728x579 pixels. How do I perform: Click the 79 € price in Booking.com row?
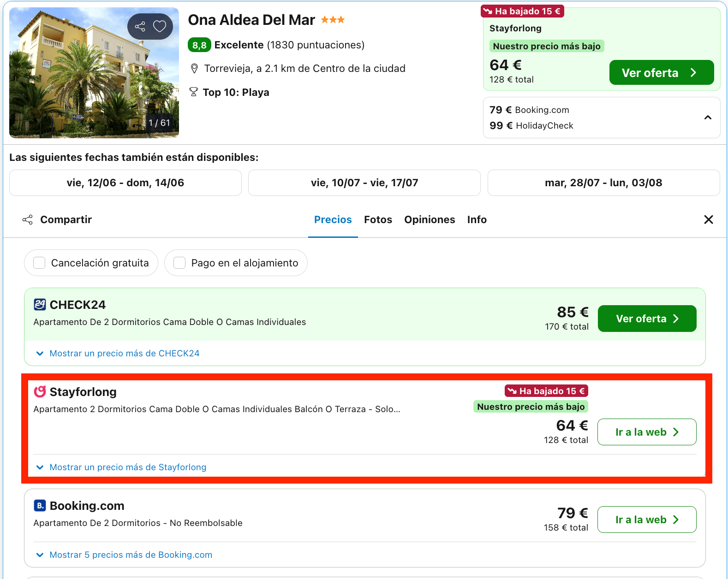click(x=573, y=513)
